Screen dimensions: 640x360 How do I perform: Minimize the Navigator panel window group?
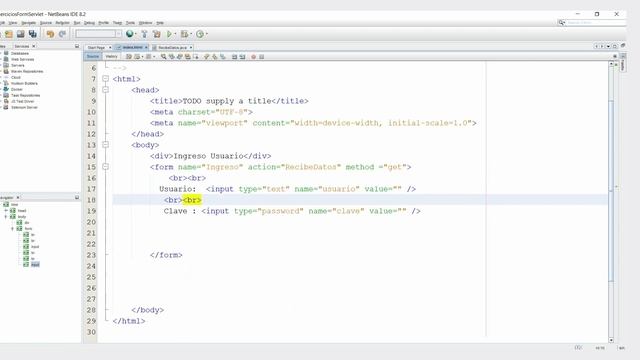pyautogui.click(x=77, y=198)
